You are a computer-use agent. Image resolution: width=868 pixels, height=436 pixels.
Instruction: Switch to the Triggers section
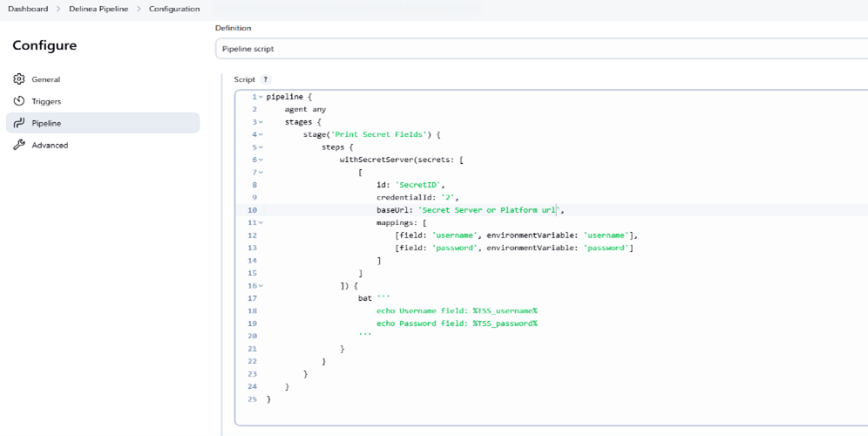46,101
